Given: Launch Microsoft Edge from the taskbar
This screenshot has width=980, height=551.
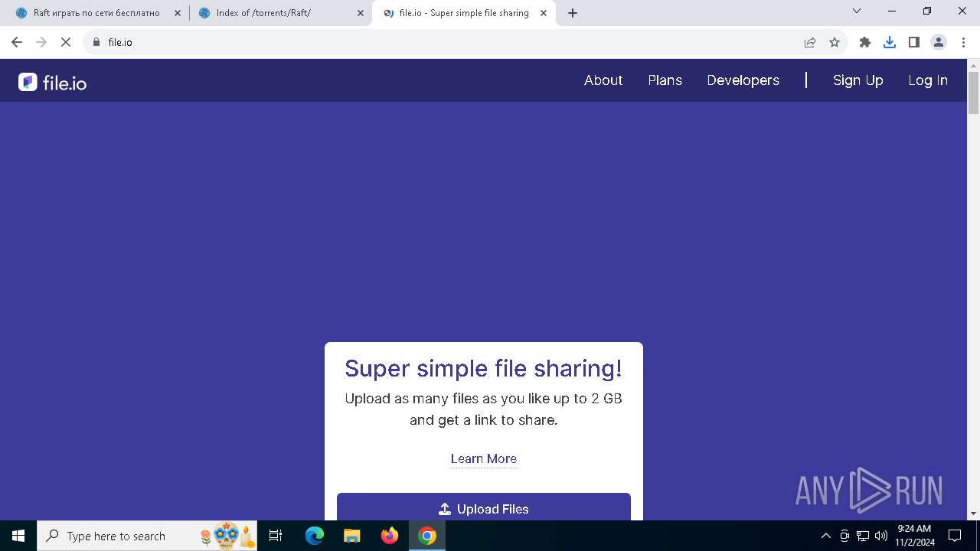Looking at the screenshot, I should [315, 536].
